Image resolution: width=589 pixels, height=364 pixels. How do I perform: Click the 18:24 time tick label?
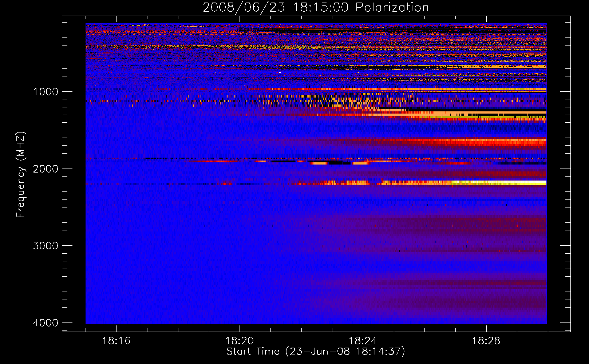pos(363,341)
